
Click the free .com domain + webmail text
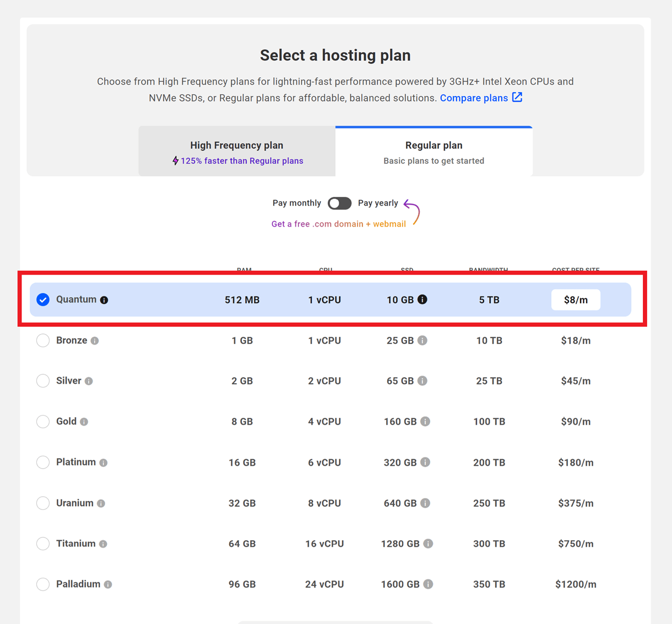[x=338, y=224]
